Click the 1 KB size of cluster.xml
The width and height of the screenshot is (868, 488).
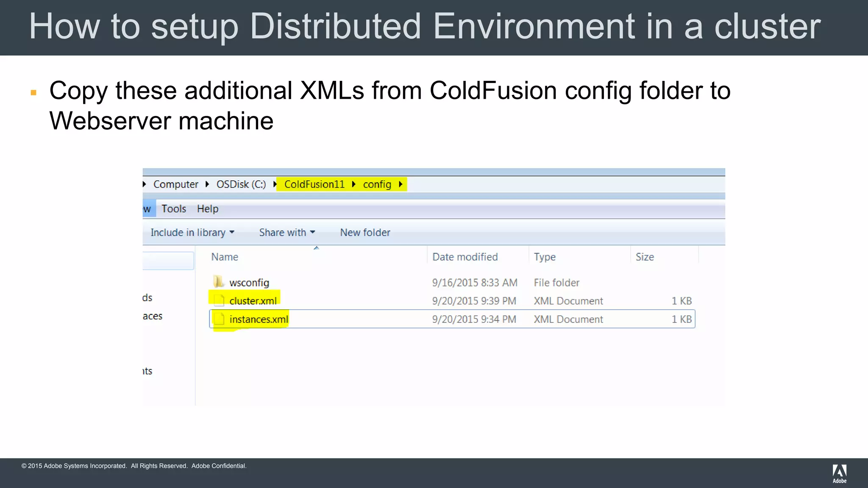click(682, 301)
